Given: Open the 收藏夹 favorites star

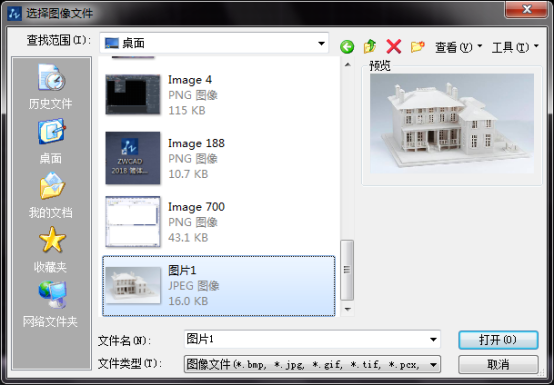Looking at the screenshot, I should [51, 250].
